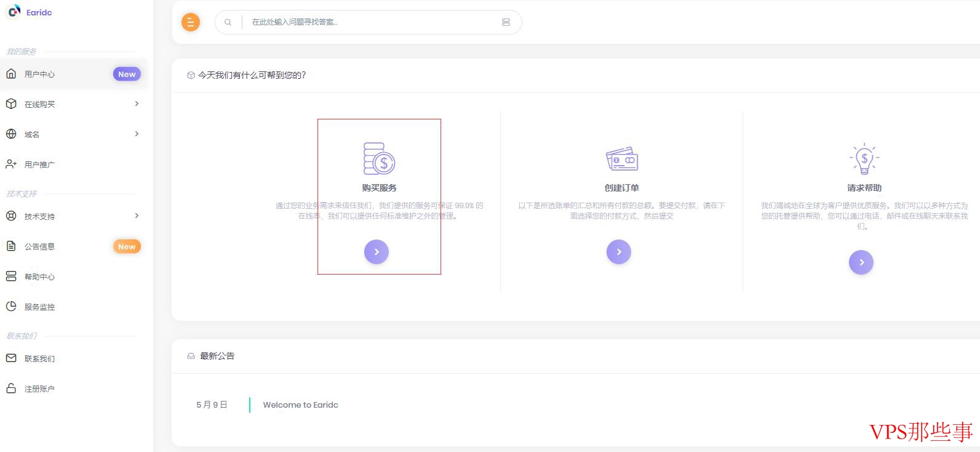The image size is (980, 452).
Task: Expand the 域名 submenu chevron
Action: [137, 134]
